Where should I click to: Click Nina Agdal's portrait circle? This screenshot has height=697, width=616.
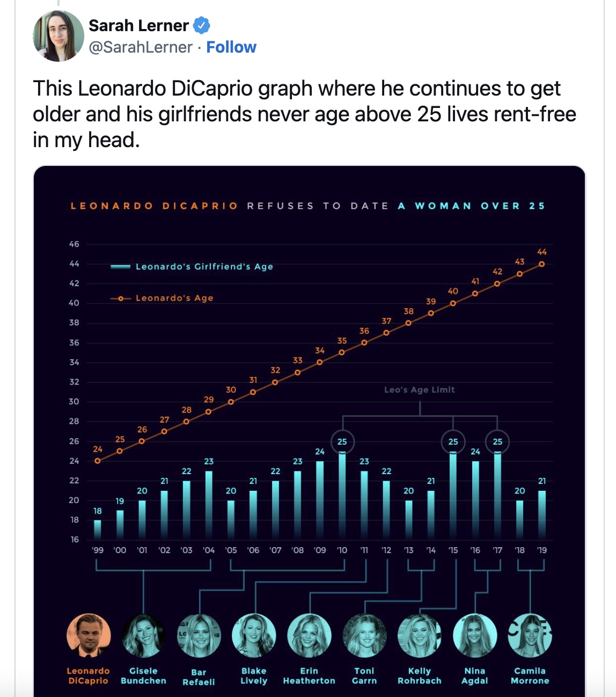point(475,636)
